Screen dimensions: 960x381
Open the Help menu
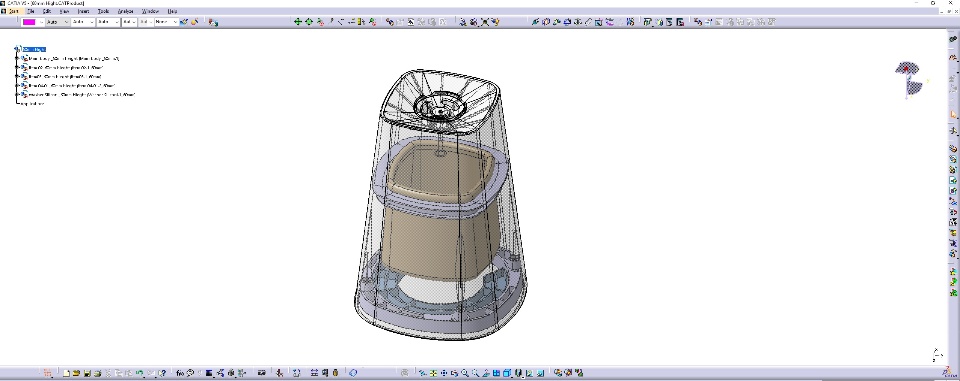172,11
